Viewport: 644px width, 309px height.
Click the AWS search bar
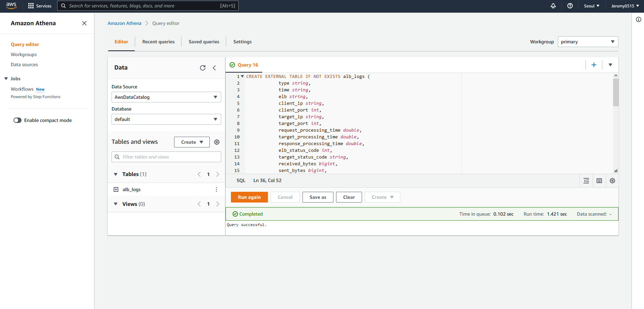point(148,6)
